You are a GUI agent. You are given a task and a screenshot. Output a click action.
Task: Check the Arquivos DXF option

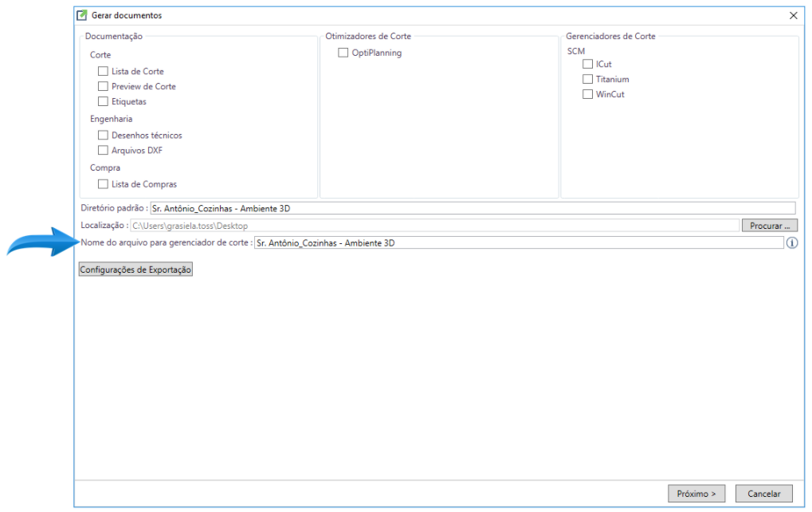103,150
